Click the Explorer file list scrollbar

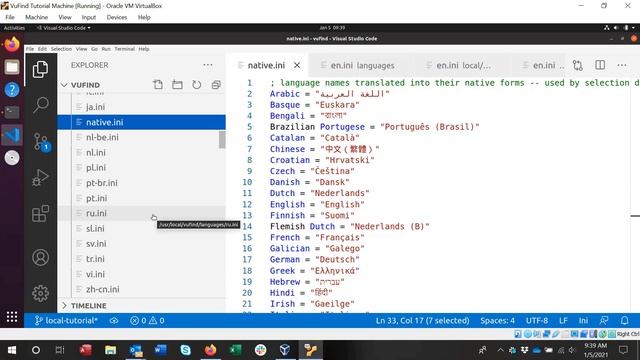point(222,140)
